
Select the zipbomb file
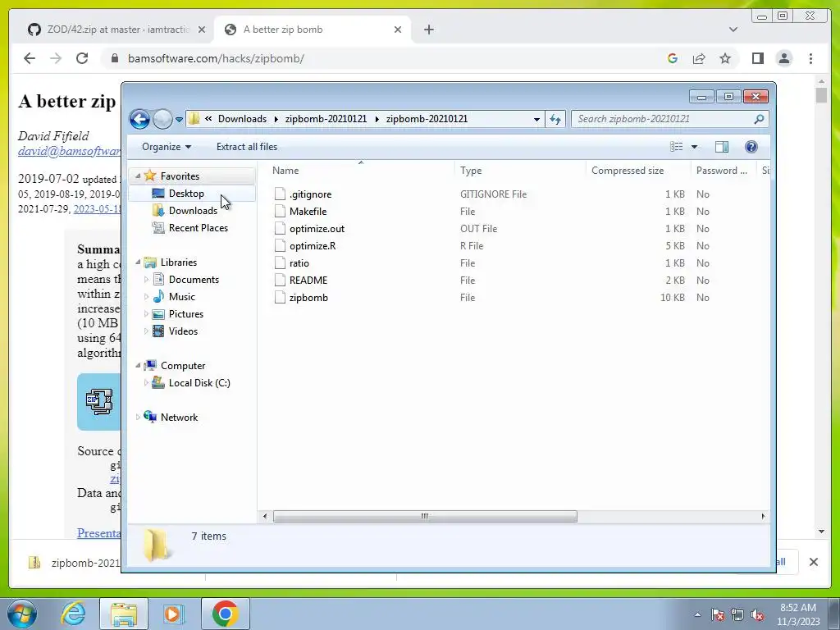tap(308, 297)
